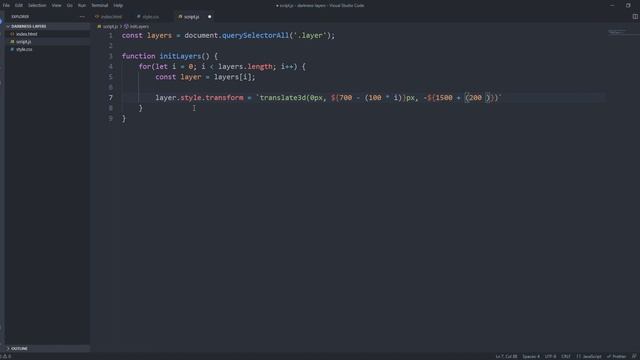The height and width of the screenshot is (360, 640).
Task: Select script.js in the Explorer tree
Action: point(47,42)
